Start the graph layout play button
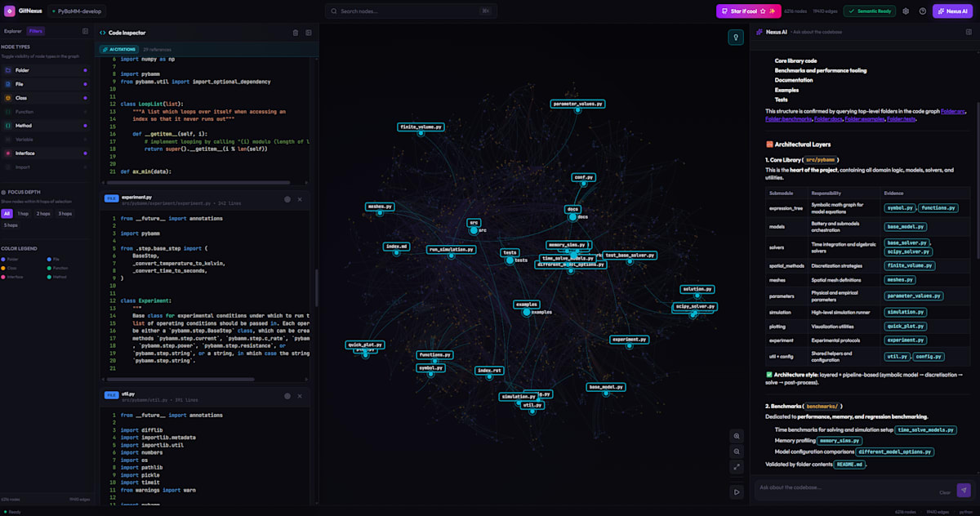This screenshot has height=516, width=980. click(737, 492)
